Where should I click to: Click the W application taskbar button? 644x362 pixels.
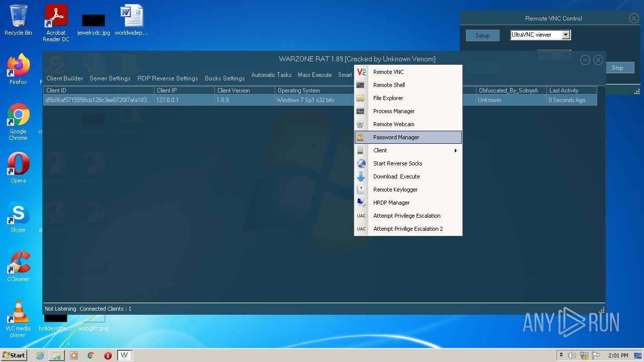[124, 355]
